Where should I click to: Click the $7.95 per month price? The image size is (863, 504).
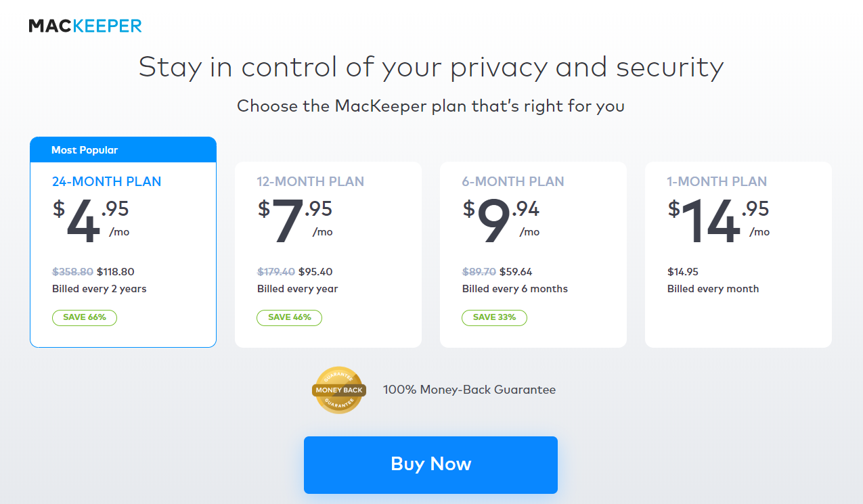point(295,221)
